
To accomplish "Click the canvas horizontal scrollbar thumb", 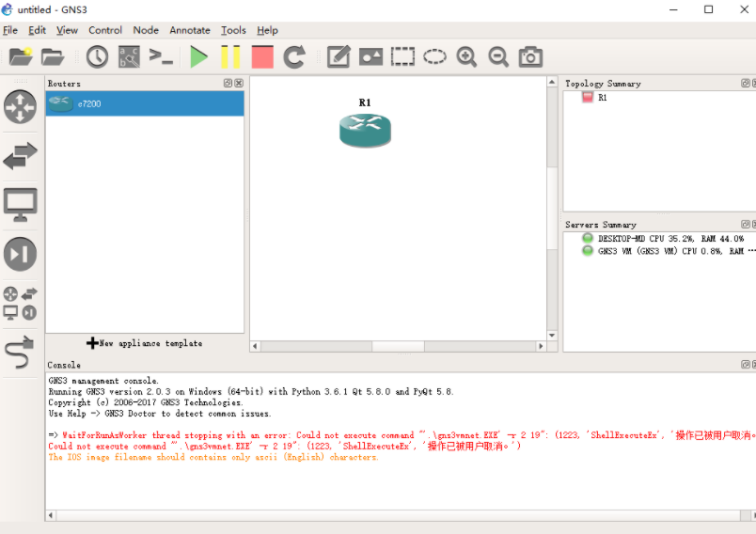I will point(398,346).
